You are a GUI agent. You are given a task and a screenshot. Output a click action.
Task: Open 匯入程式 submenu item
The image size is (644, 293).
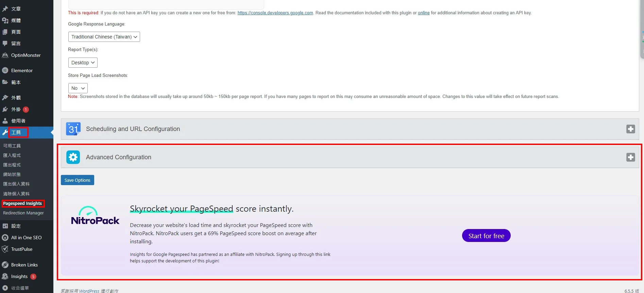click(x=12, y=155)
